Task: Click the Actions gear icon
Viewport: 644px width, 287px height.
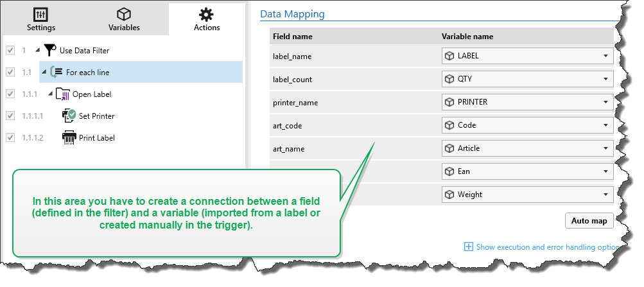Action: pos(206,15)
